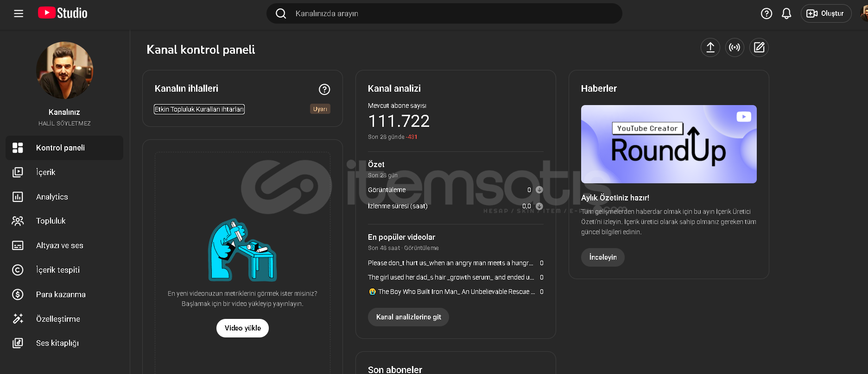Open the notifications bell

[786, 13]
